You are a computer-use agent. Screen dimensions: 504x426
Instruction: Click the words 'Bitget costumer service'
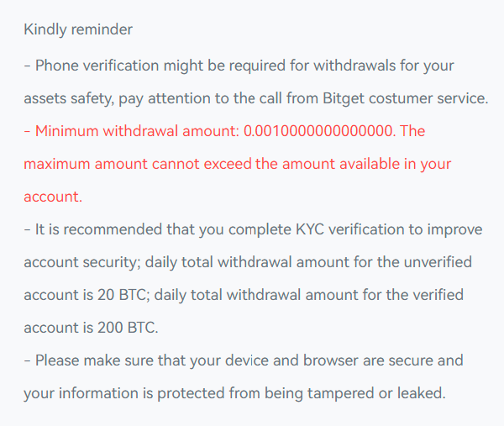tap(404, 98)
